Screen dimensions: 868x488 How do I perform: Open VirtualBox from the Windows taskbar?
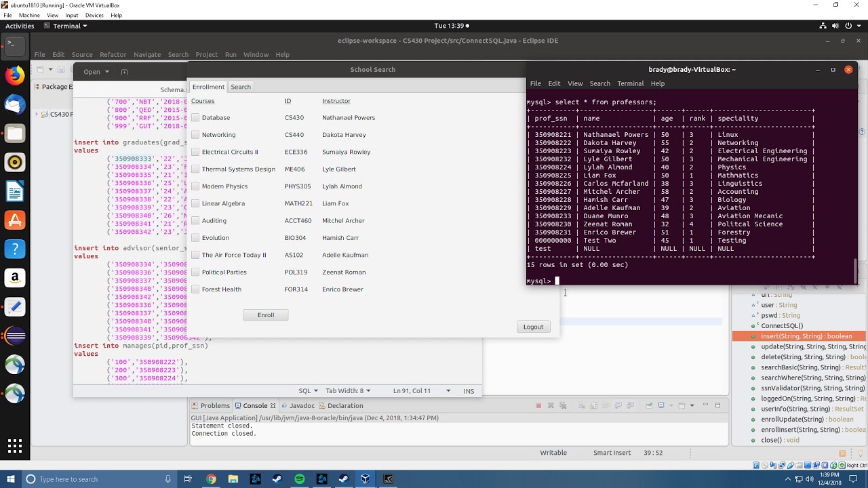[x=366, y=479]
